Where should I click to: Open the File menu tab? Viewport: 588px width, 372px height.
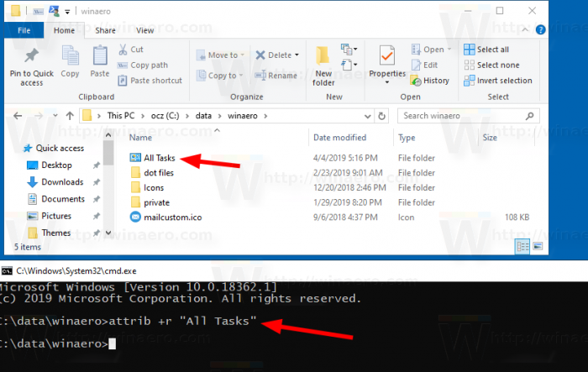pos(24,30)
